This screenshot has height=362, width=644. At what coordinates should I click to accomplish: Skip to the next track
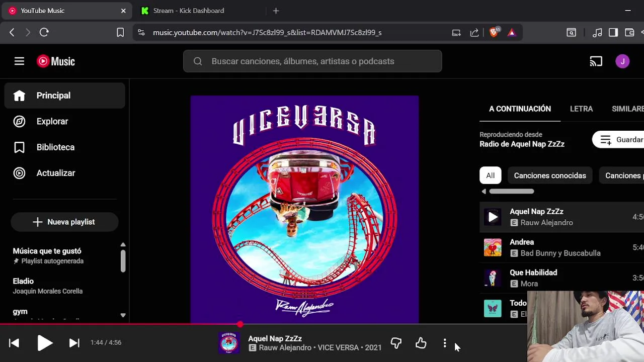(x=74, y=343)
